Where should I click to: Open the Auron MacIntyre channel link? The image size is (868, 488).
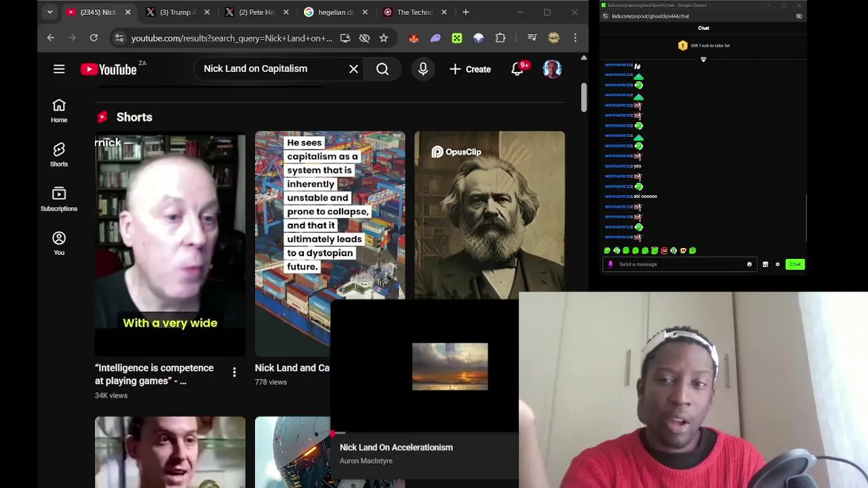[x=366, y=461]
